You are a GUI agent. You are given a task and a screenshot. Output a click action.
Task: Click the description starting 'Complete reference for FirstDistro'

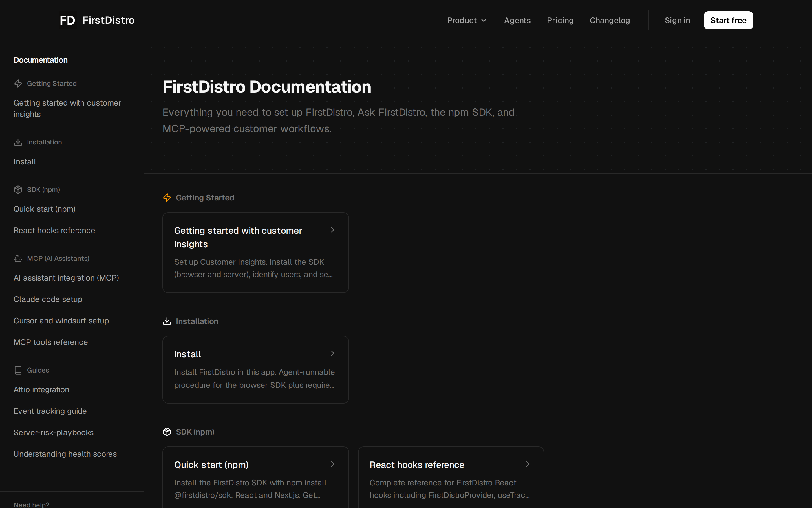tap(450, 489)
